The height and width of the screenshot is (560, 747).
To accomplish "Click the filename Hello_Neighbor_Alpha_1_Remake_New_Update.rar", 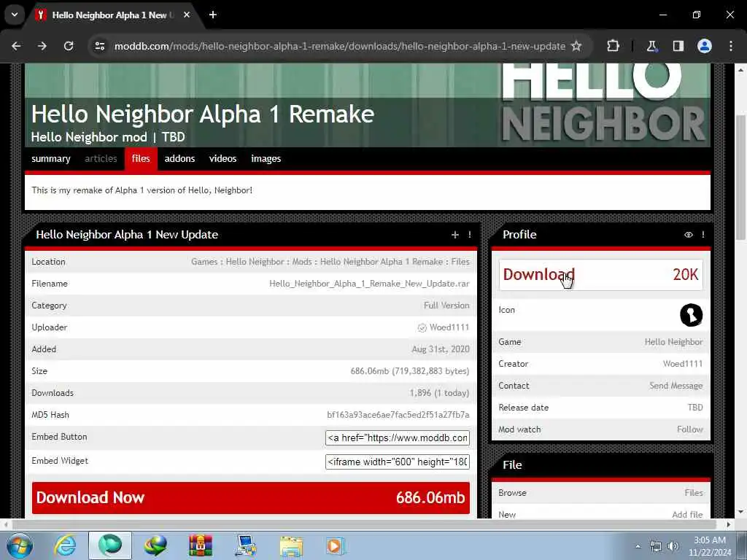I will click(369, 284).
